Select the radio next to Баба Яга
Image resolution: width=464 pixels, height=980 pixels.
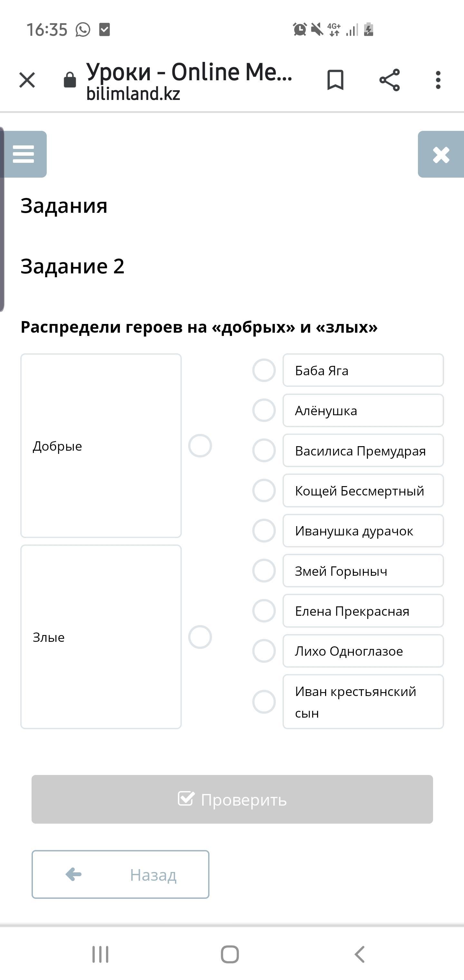(264, 370)
